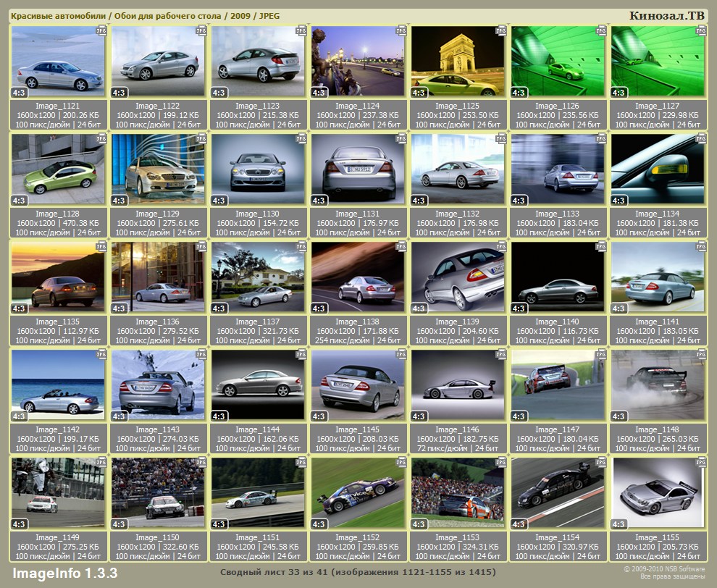Open the Image_1152 blue race car thumbnail
The width and height of the screenshot is (717, 588).
358,493
